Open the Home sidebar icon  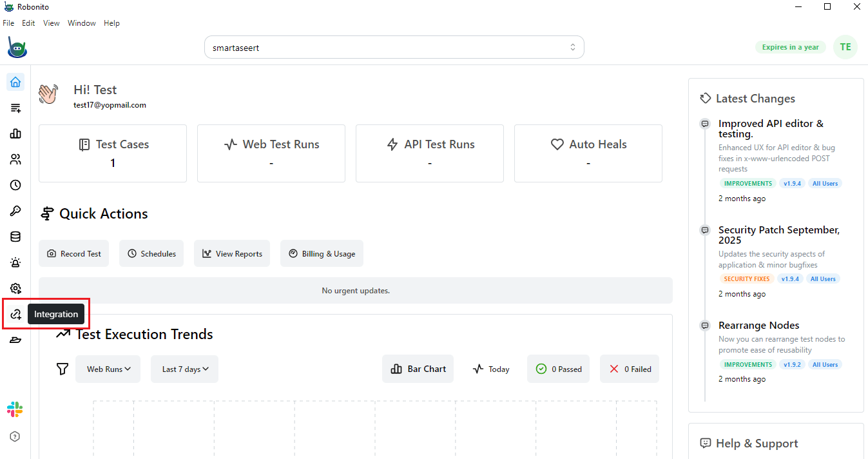click(15, 82)
